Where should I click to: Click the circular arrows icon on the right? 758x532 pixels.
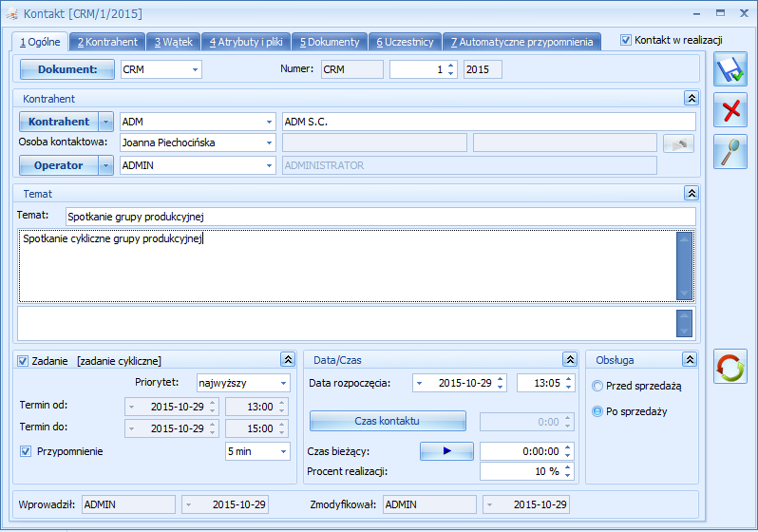(x=730, y=367)
